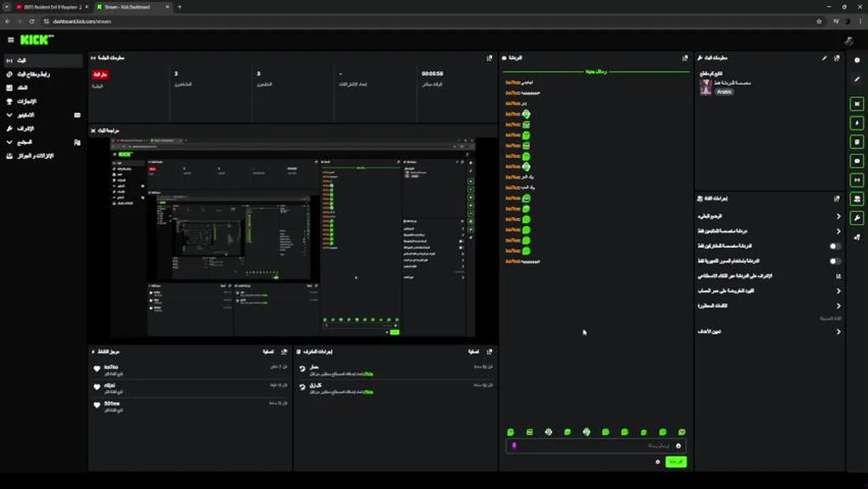Screen dimensions: 868x489
Task: Click the r8jai entry in activity feed
Action: 192,387
